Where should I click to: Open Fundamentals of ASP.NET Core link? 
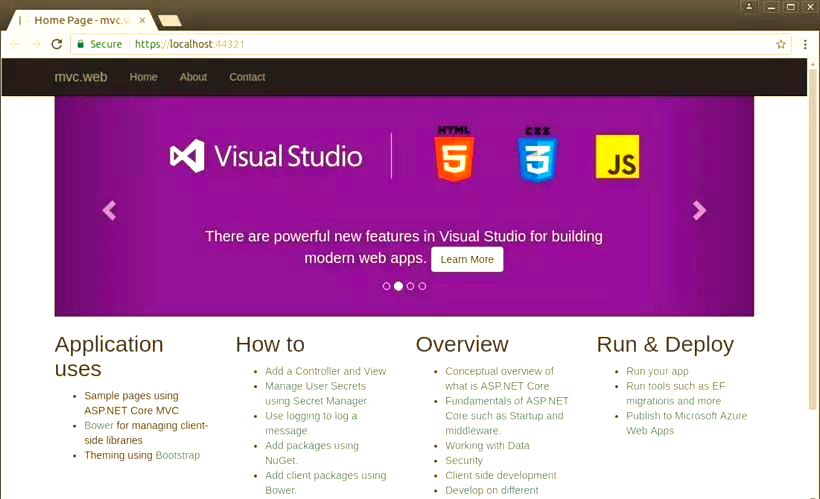click(507, 415)
